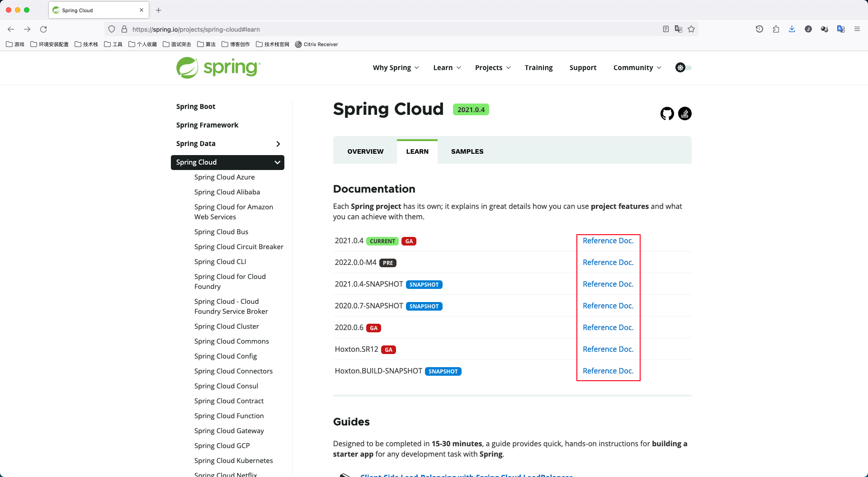Open Spring Framework in the sidebar
The height and width of the screenshot is (477, 868).
[x=207, y=125]
